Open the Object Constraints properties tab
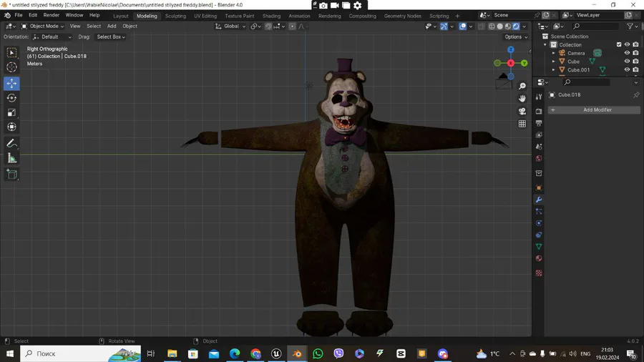The image size is (644, 362). [x=539, y=235]
